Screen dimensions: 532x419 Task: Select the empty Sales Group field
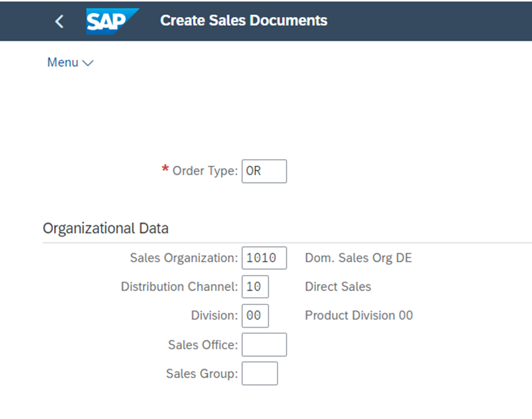pyautogui.click(x=260, y=373)
